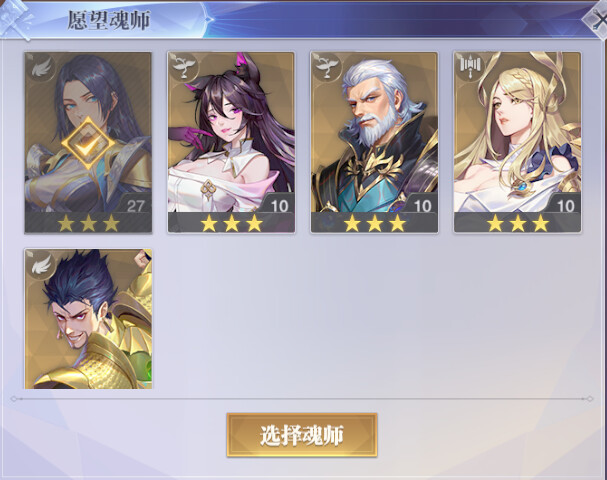
Task: Choose the blonde braided-hair woman card
Action: (x=518, y=142)
